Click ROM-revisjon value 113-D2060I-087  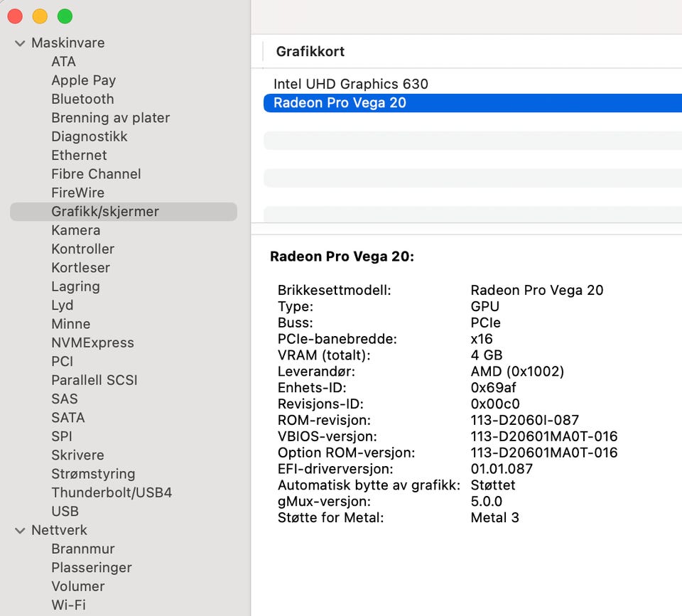click(524, 420)
